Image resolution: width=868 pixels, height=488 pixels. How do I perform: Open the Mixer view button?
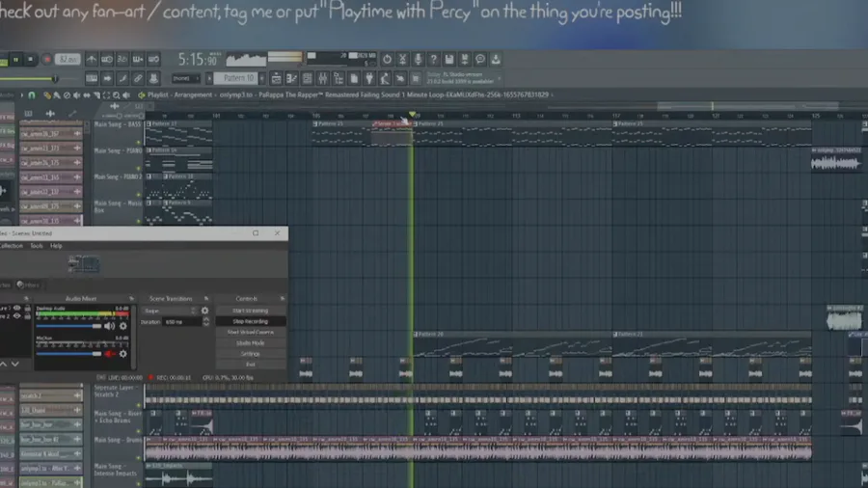tap(323, 78)
